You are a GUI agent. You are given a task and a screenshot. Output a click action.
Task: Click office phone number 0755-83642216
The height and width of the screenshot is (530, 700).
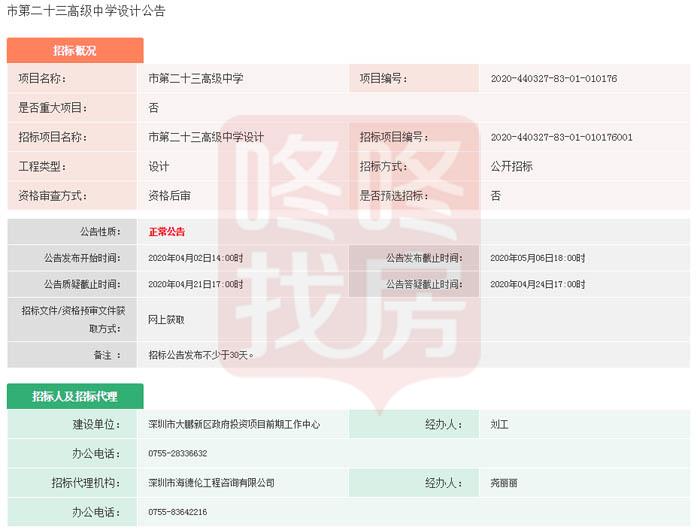pyautogui.click(x=178, y=512)
